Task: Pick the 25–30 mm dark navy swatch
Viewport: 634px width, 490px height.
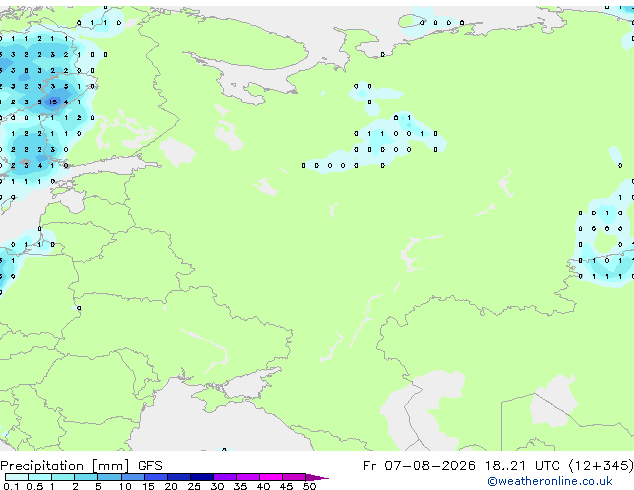Action: point(202,477)
